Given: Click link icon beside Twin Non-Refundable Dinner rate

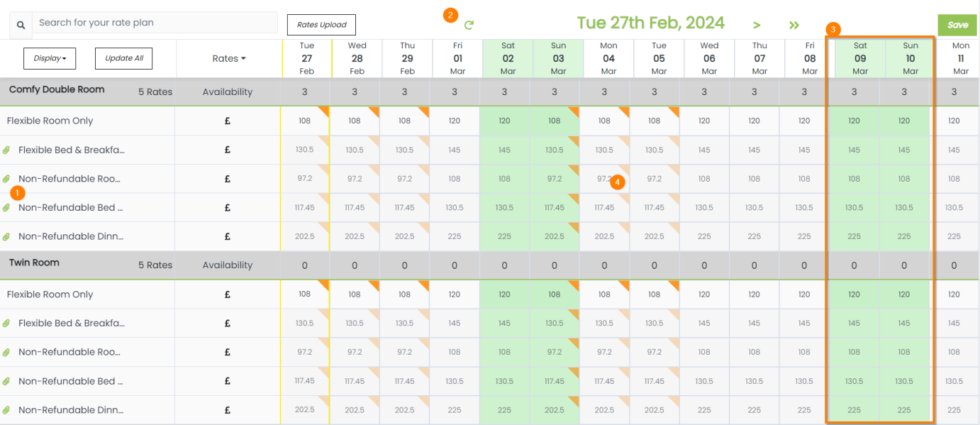Looking at the screenshot, I should [6, 410].
